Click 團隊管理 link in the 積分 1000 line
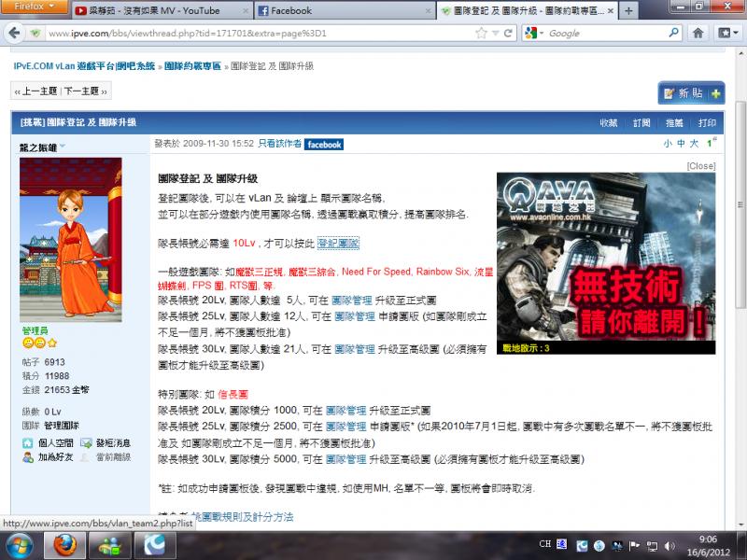Screen dimensions: 747x560 pyautogui.click(x=345, y=411)
